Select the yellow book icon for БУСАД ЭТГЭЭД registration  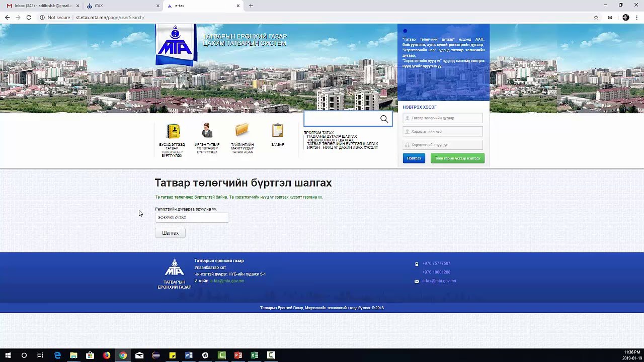(173, 132)
